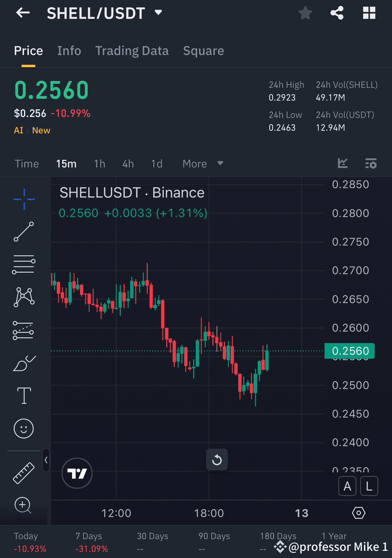This screenshot has width=392, height=558.
Task: Collapse the drawing tools sidebar chevron
Action: (x=46, y=460)
